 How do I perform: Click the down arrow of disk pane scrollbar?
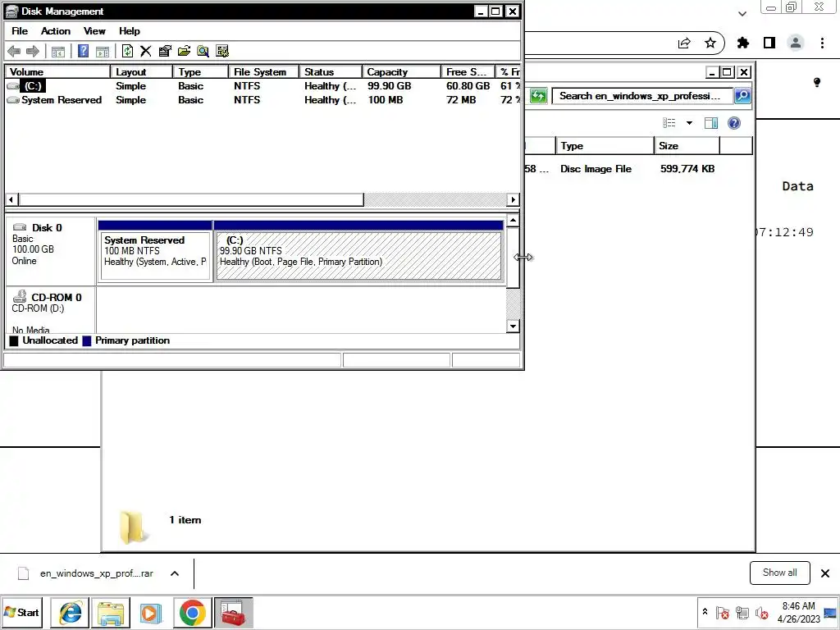click(513, 326)
